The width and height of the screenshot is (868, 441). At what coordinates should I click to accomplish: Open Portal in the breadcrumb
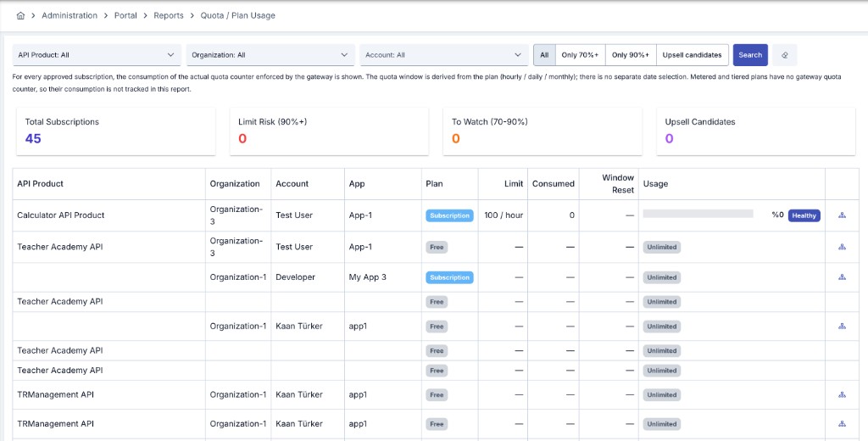tap(125, 15)
